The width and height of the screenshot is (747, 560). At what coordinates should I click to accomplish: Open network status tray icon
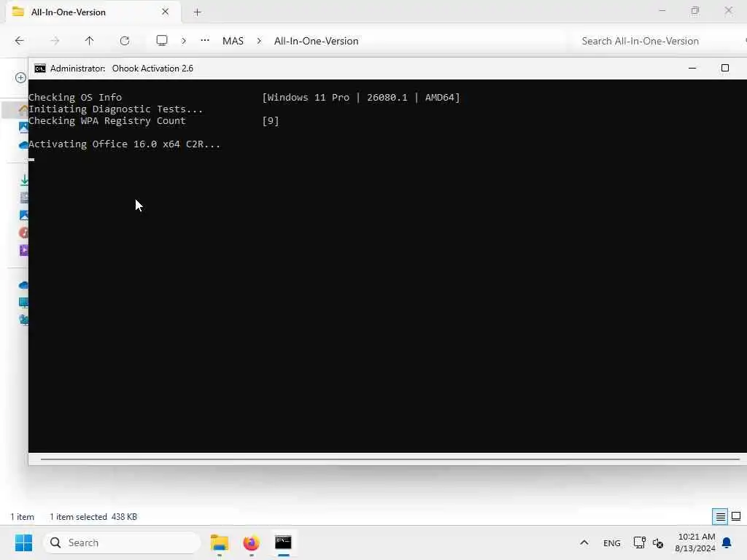639,542
